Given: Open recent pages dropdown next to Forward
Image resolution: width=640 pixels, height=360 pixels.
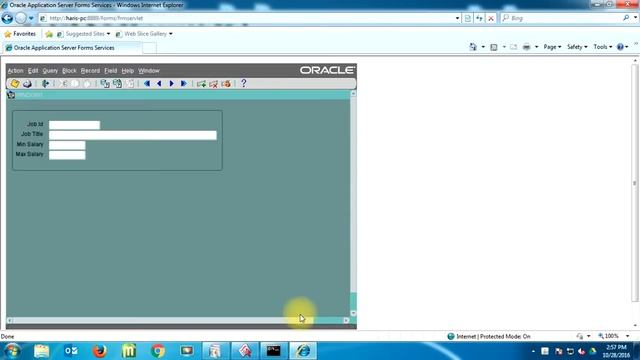Looking at the screenshot, I should (x=31, y=18).
